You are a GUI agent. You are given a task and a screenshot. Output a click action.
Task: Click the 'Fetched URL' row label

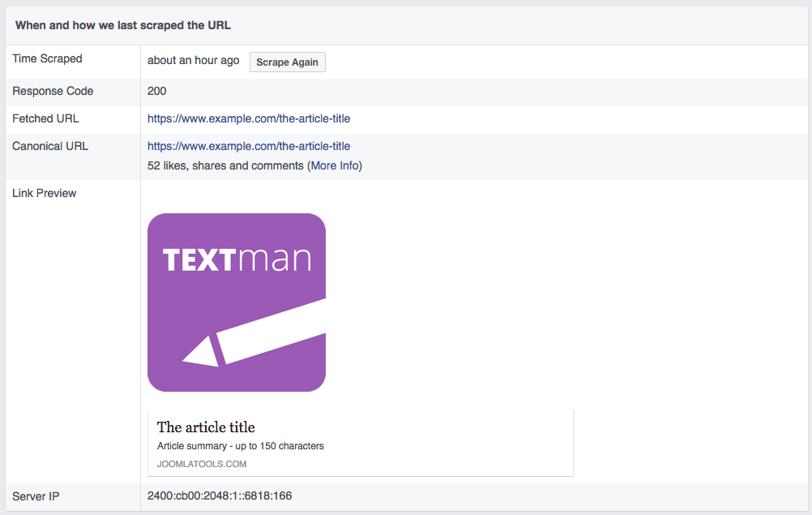45,118
